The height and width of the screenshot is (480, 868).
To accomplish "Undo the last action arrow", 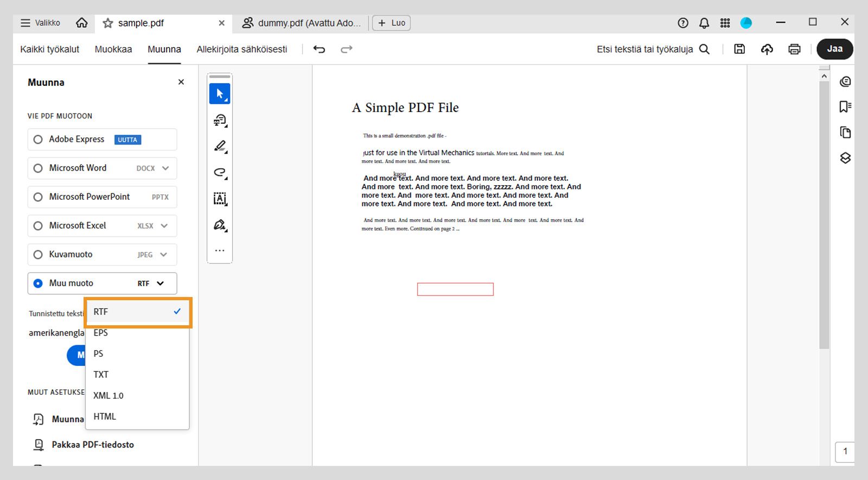I will click(x=319, y=49).
